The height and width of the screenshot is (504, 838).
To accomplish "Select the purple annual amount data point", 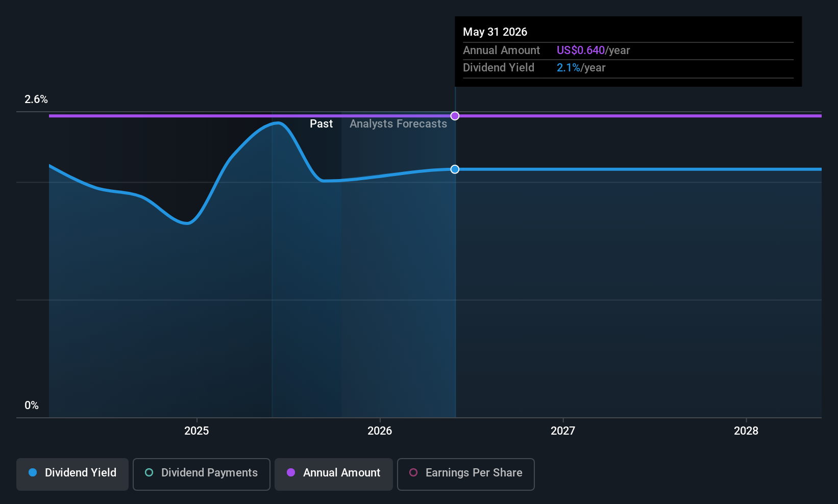I will click(455, 116).
